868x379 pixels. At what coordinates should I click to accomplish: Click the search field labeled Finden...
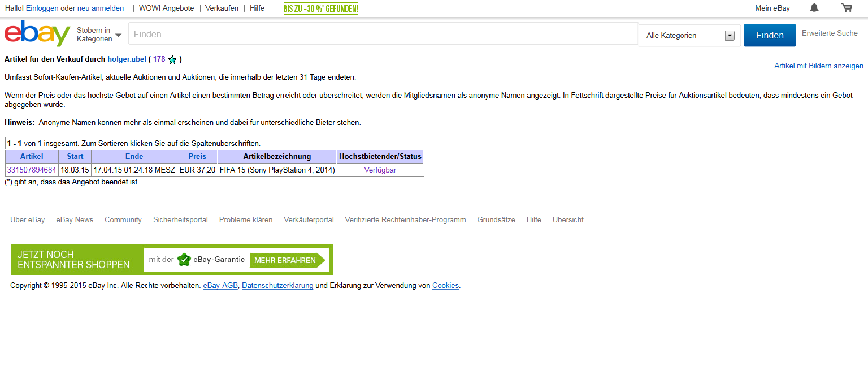click(383, 34)
